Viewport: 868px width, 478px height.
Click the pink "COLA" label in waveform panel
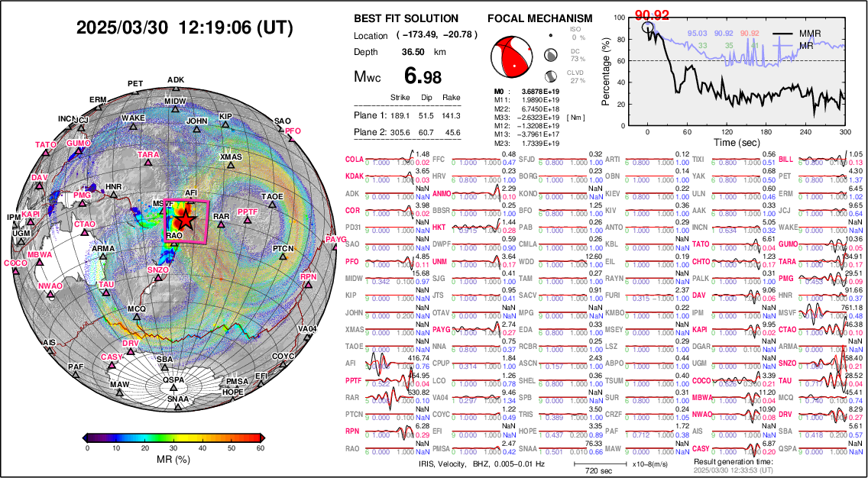click(354, 160)
